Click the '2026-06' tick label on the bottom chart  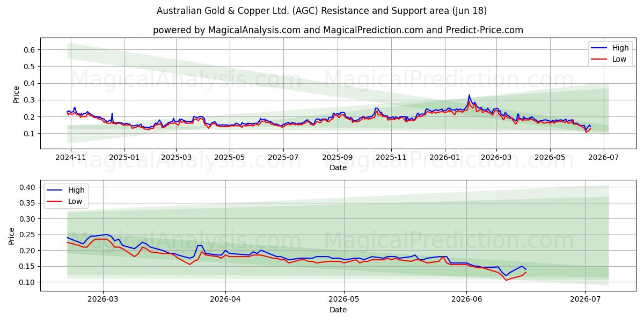466,299
